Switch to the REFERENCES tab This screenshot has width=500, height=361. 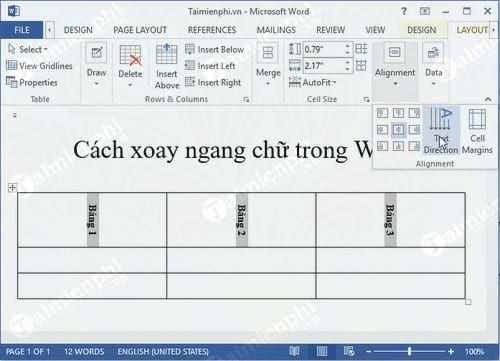click(212, 30)
